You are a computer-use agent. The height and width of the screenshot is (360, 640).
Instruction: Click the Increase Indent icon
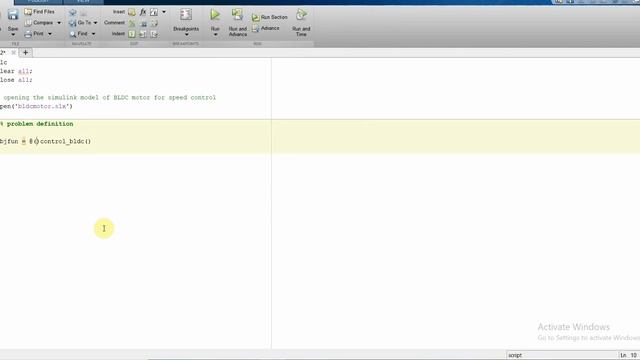click(143, 34)
